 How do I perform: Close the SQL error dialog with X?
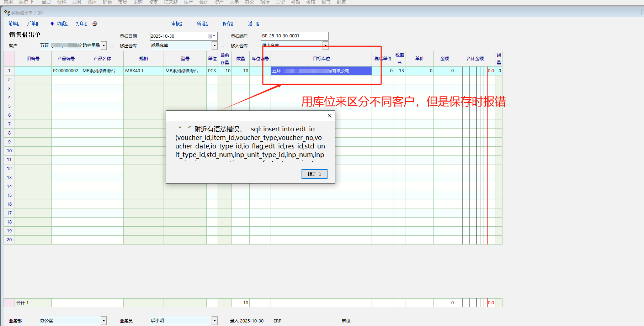(x=329, y=116)
